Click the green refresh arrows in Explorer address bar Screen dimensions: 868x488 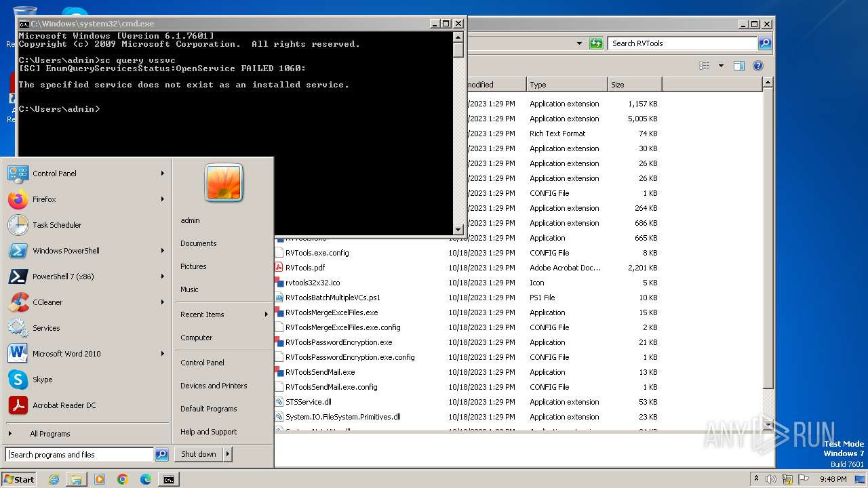[596, 43]
